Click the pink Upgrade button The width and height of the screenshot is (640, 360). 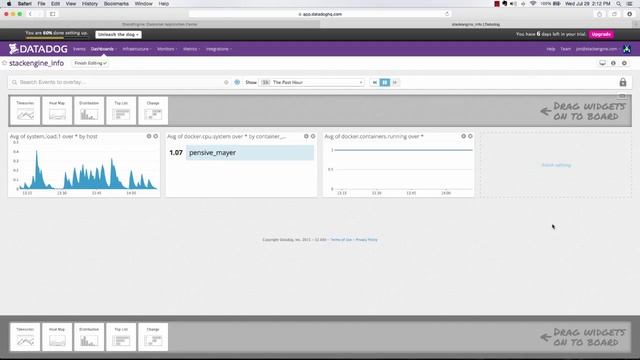[601, 34]
